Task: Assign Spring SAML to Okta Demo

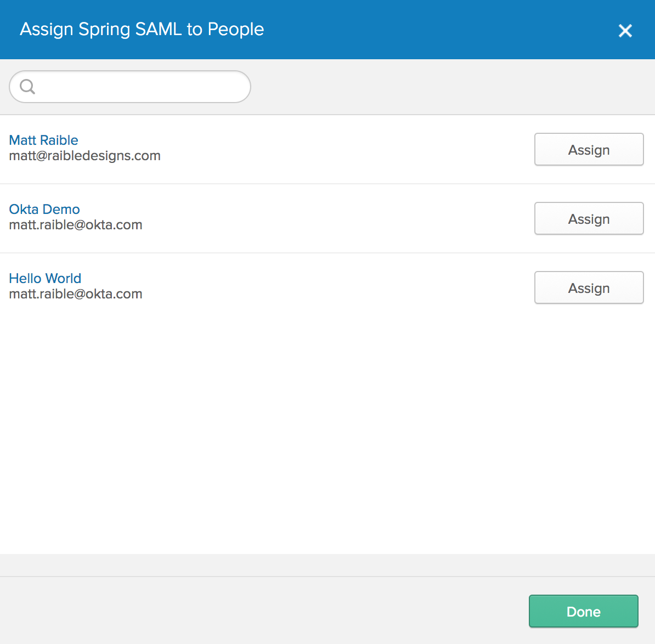Action: point(589,218)
